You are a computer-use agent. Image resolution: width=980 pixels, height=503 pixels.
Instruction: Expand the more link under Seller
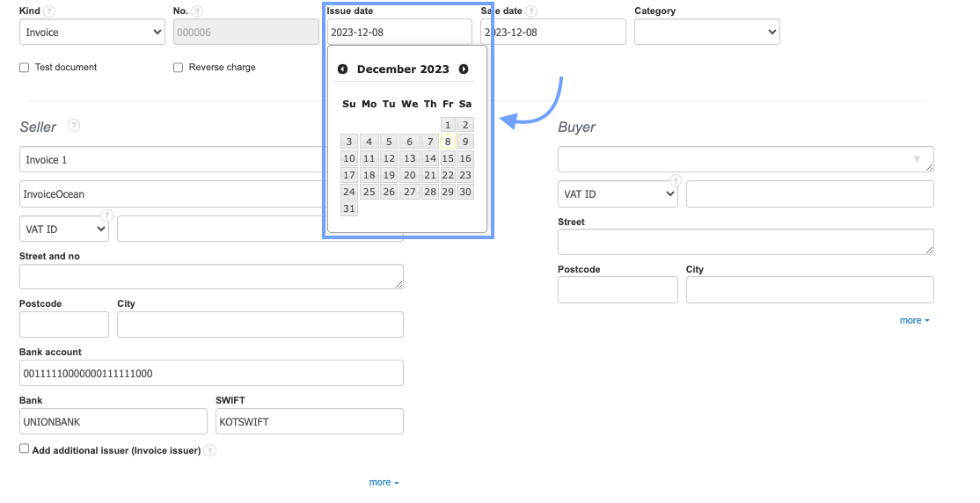(384, 482)
